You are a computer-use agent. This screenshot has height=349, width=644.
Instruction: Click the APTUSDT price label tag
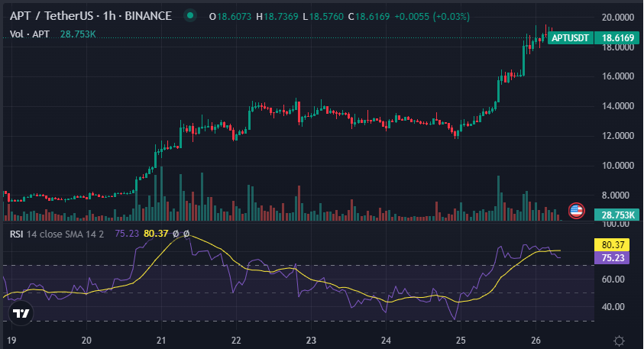click(571, 38)
